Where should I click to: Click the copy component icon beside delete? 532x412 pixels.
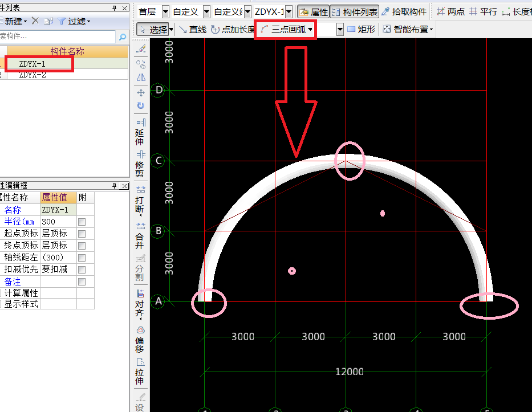coord(48,21)
